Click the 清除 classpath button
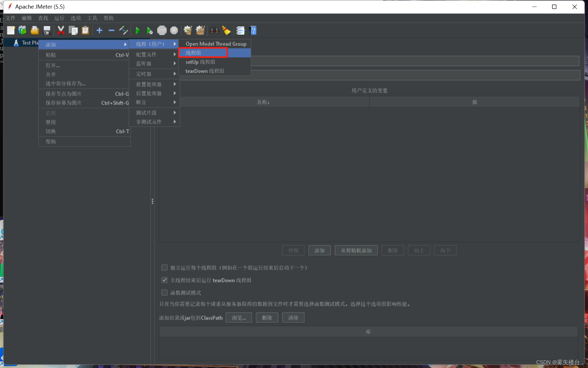 293,318
